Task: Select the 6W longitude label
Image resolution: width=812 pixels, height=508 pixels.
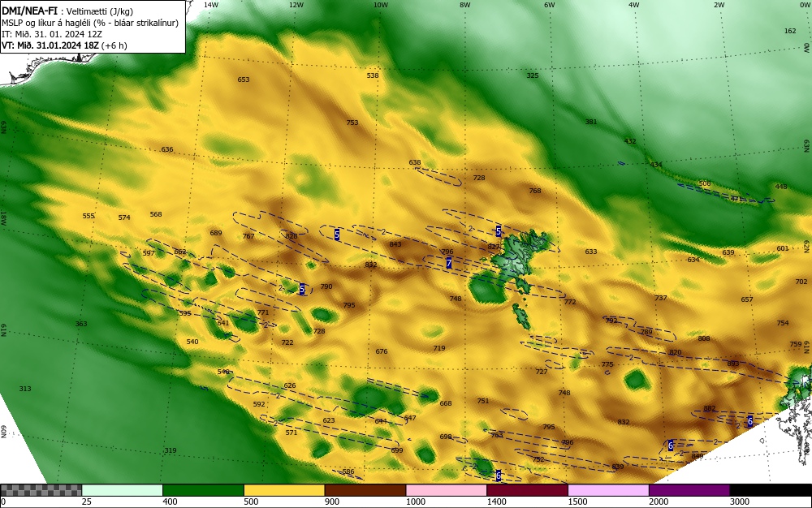Action: pos(550,5)
